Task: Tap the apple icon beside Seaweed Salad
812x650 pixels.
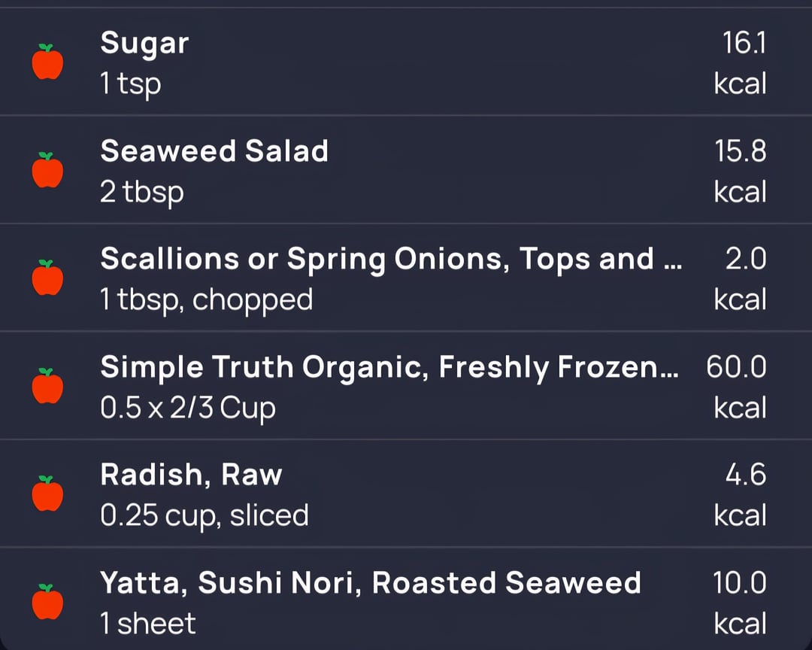Action: [47, 170]
